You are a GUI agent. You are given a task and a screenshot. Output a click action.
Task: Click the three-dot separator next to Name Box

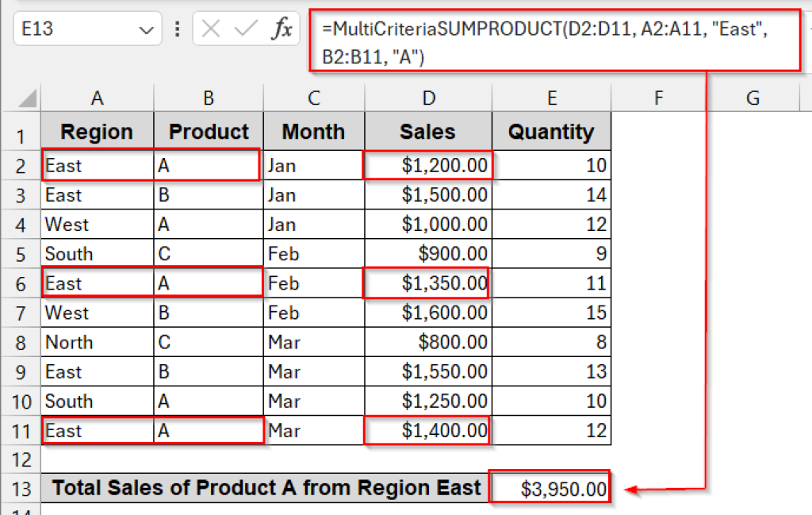(x=177, y=28)
